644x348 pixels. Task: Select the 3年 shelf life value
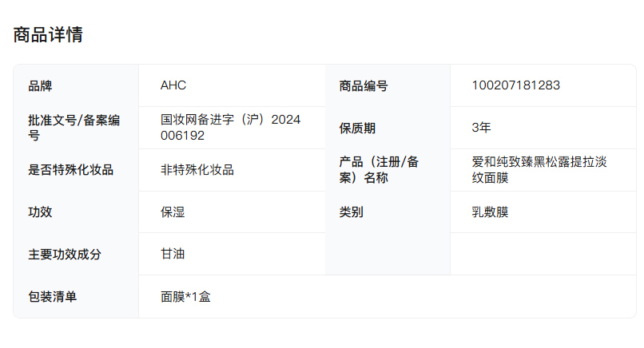pos(482,128)
